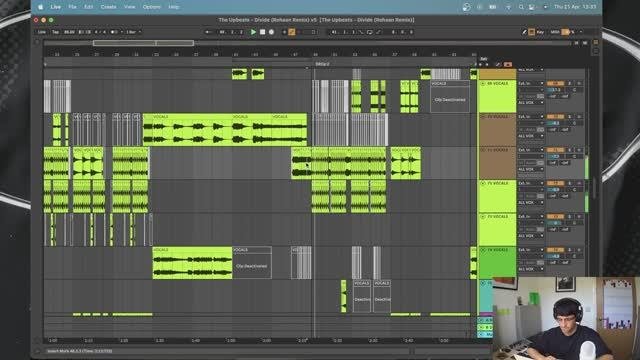This screenshot has height=360, width=640.
Task: Open ALL VOX dropdown on second vocals track
Action: click(531, 136)
